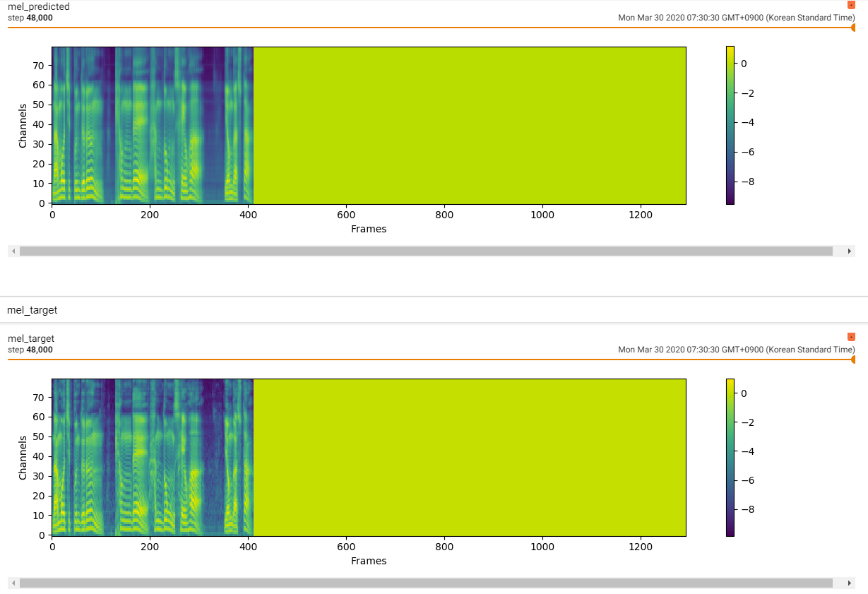The image size is (868, 594).
Task: Click the orange pin icon on mel_target card
Action: coord(850,337)
